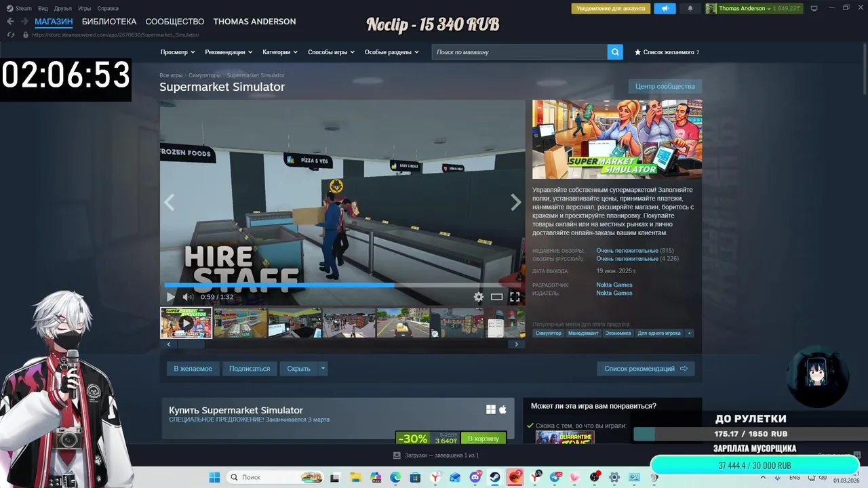Click the Windows taskbar Поиск box
This screenshot has height=488, width=868.
pyautogui.click(x=275, y=477)
